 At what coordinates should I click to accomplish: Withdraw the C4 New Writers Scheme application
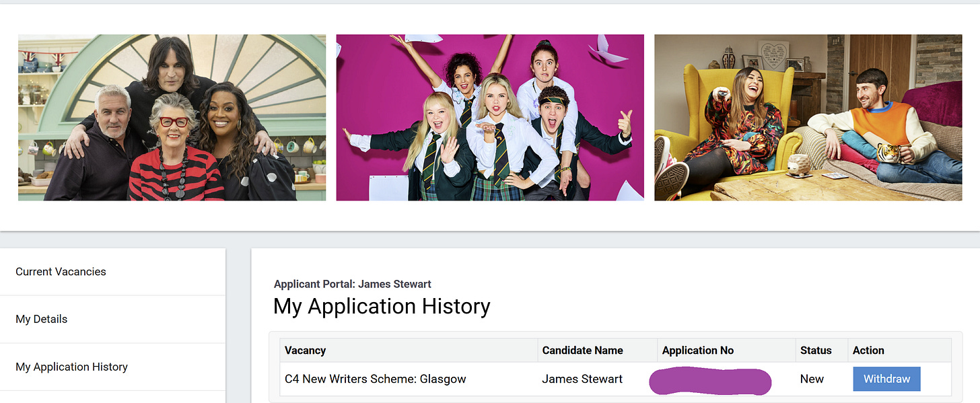pos(886,379)
